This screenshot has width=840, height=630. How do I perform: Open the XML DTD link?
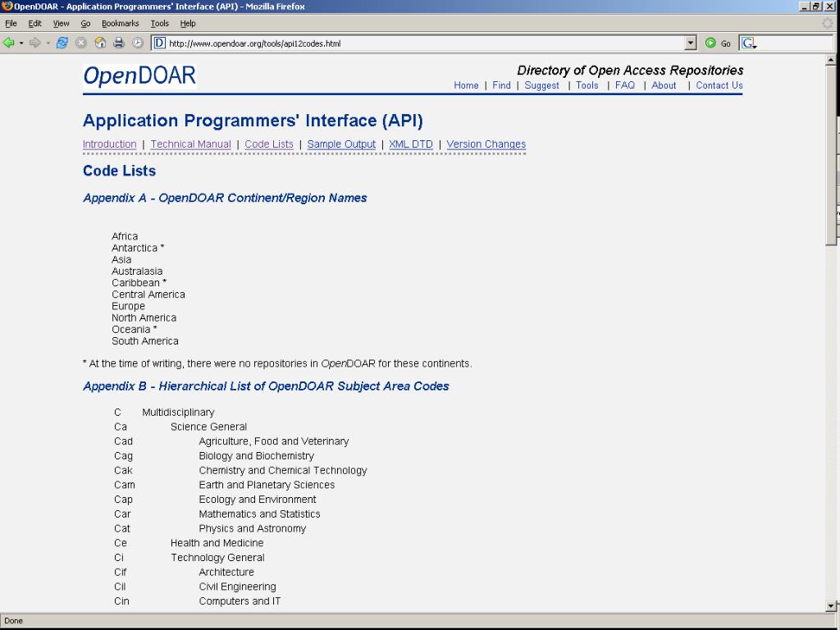[x=411, y=144]
